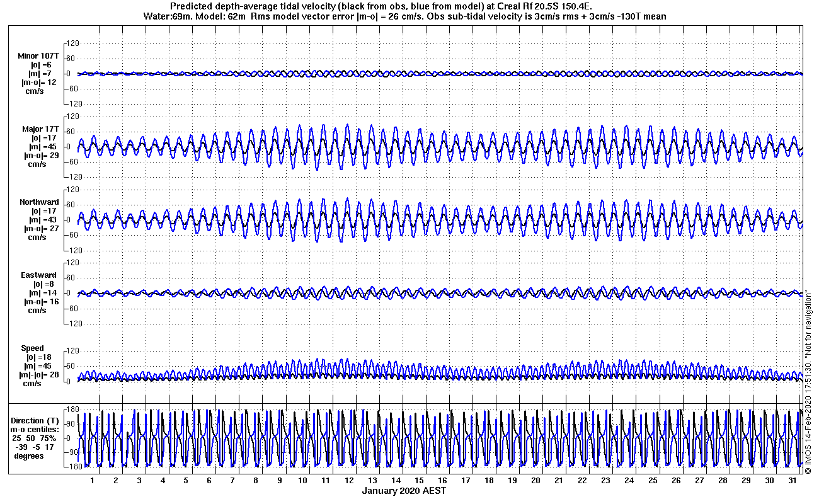Select the 'Major 17T' panel label
This screenshot has height=504, width=819.
coord(40,129)
